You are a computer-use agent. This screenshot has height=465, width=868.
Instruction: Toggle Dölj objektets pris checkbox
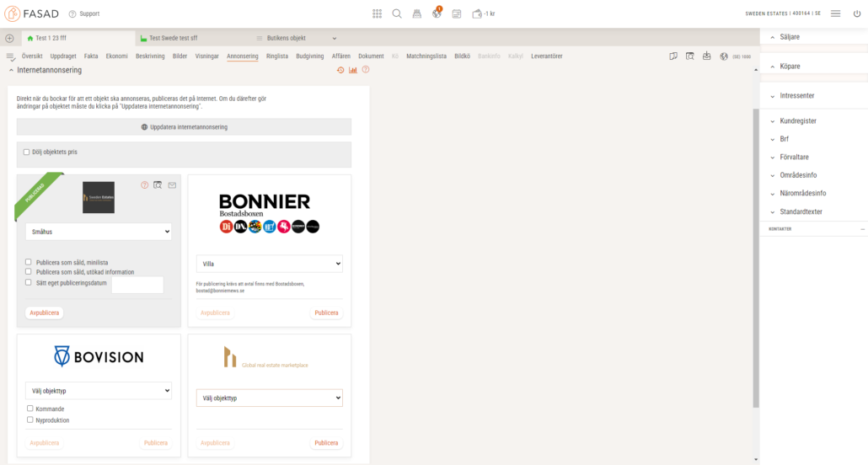point(26,152)
